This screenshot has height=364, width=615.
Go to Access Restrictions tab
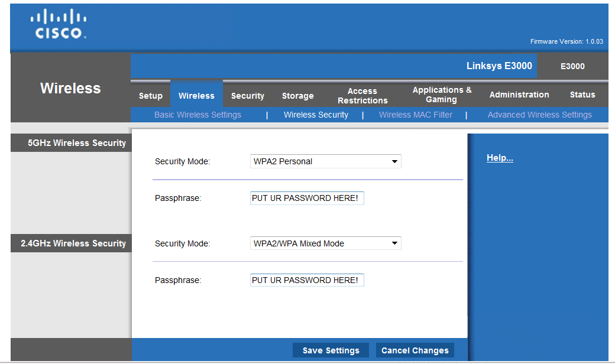[x=362, y=96]
